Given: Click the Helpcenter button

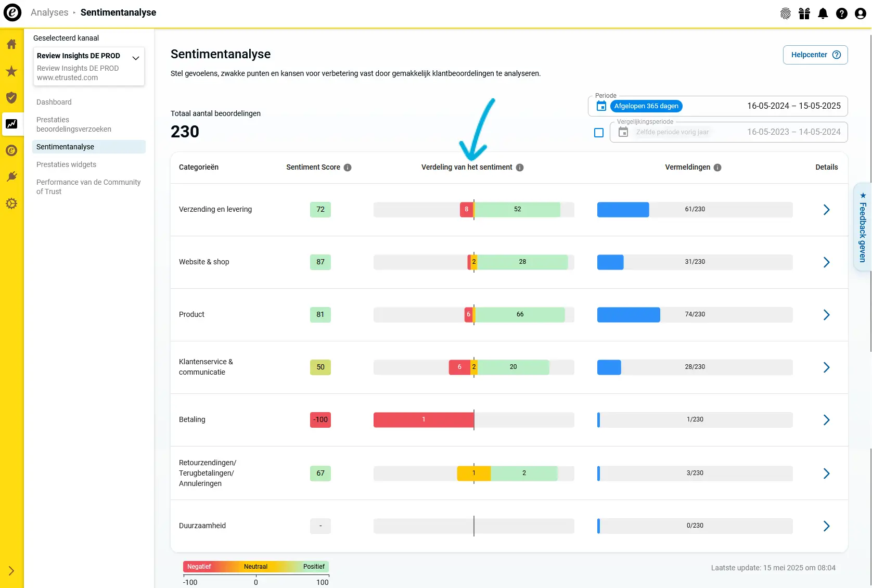Looking at the screenshot, I should click(x=815, y=55).
